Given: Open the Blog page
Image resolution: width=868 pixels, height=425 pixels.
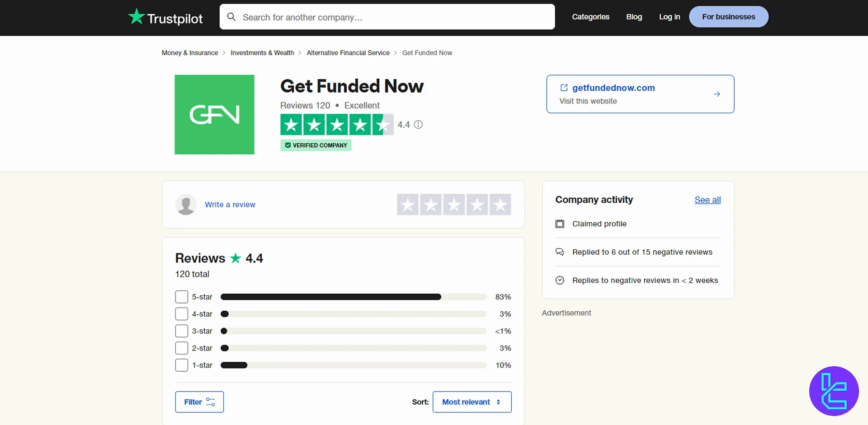Looking at the screenshot, I should 634,17.
